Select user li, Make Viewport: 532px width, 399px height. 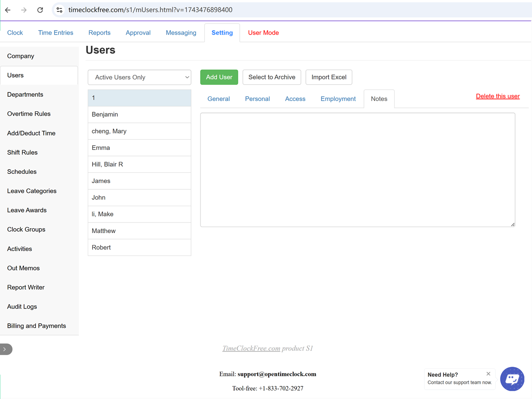[140, 214]
